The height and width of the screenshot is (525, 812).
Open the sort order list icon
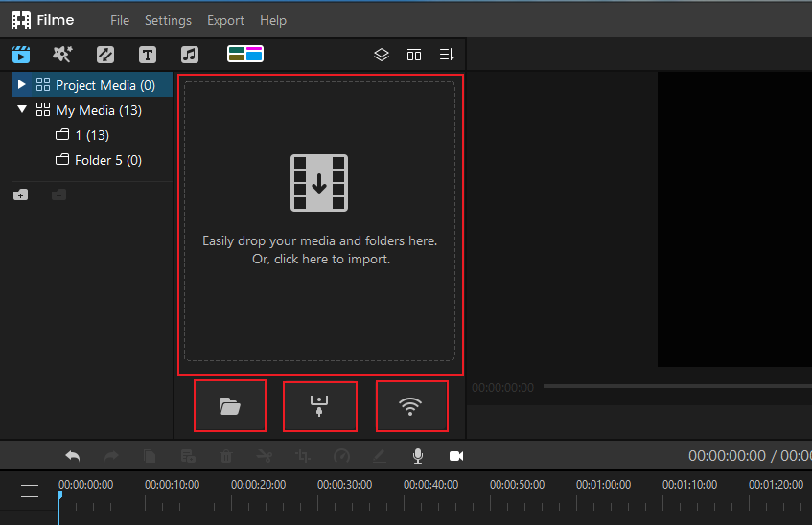point(447,55)
